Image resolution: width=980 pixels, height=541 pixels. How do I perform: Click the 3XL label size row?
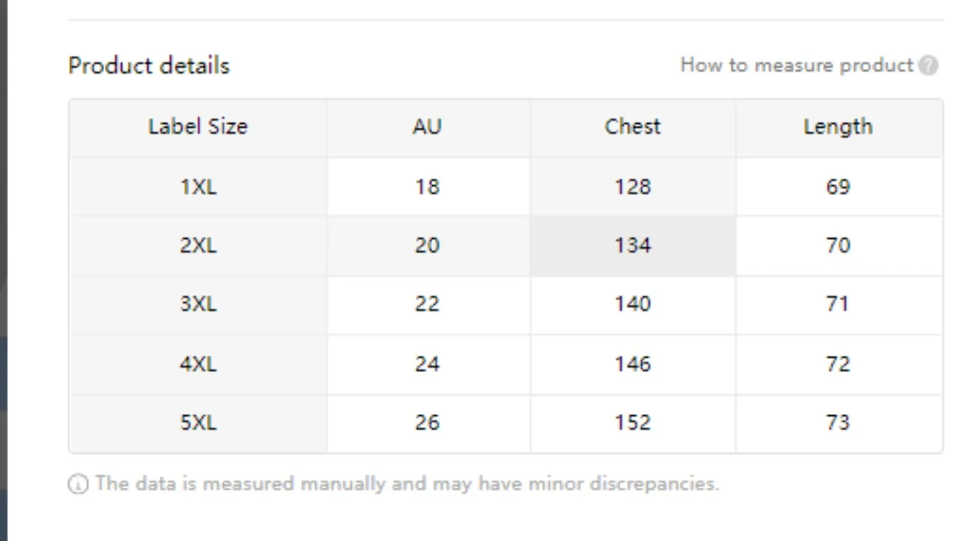[x=505, y=304]
